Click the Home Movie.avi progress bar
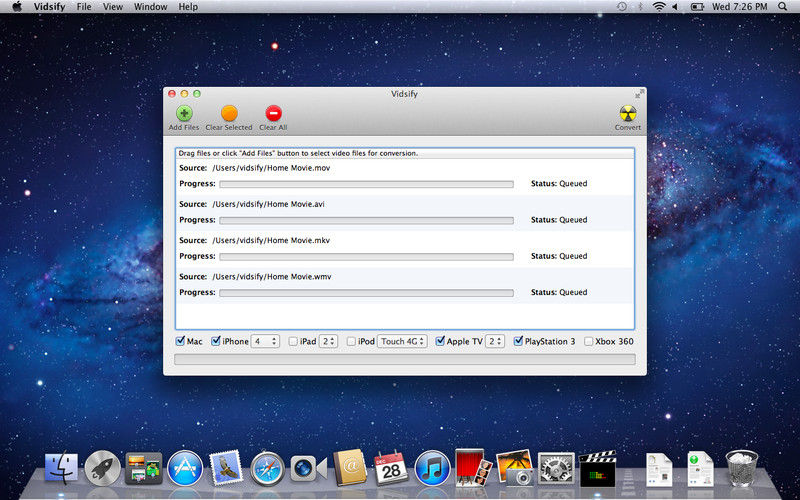 (366, 220)
